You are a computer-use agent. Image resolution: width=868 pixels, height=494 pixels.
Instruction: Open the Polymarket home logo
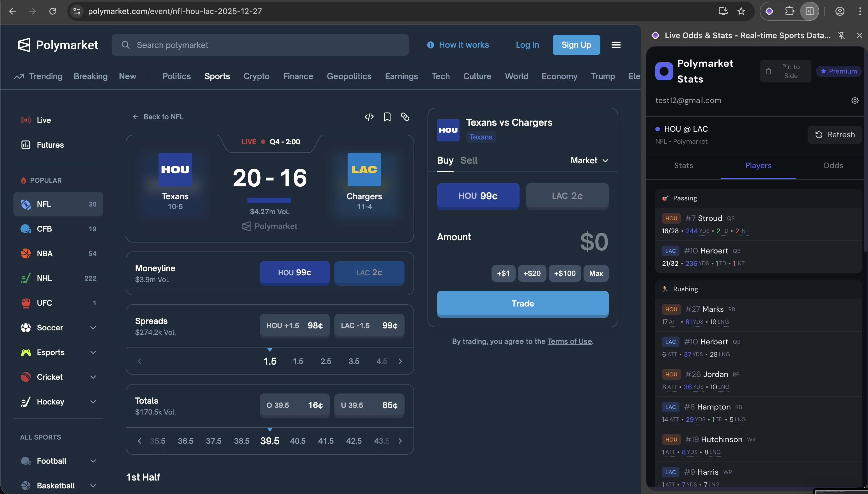[x=58, y=44]
